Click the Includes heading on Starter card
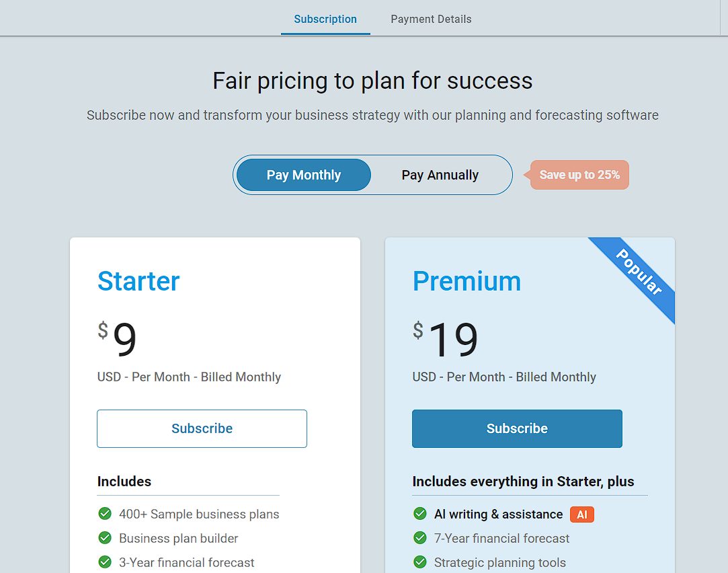 [124, 481]
